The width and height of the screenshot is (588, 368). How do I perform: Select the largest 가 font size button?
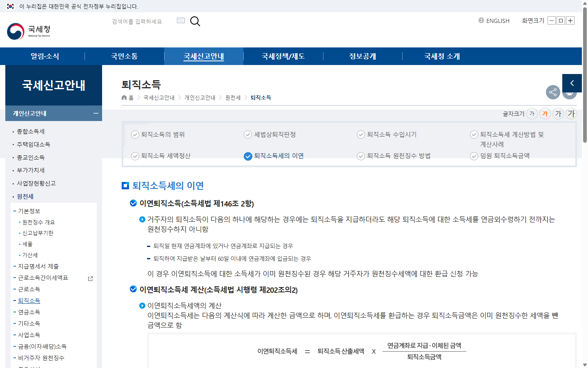coord(571,114)
